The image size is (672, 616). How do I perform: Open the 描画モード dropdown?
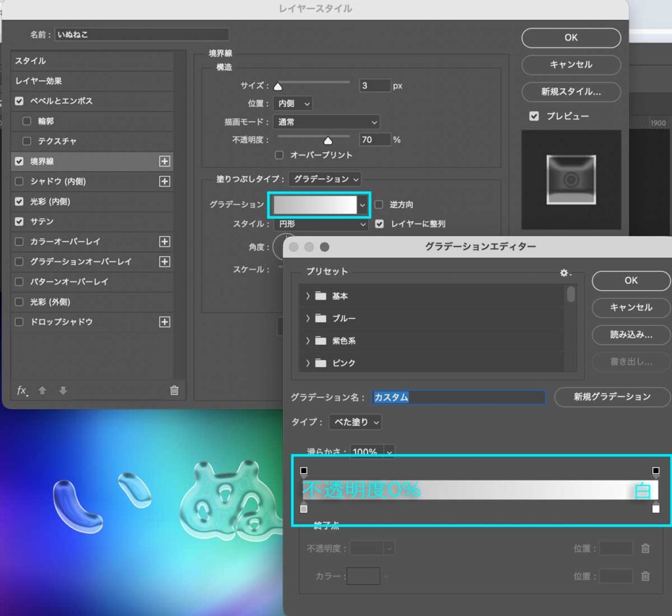tap(326, 122)
